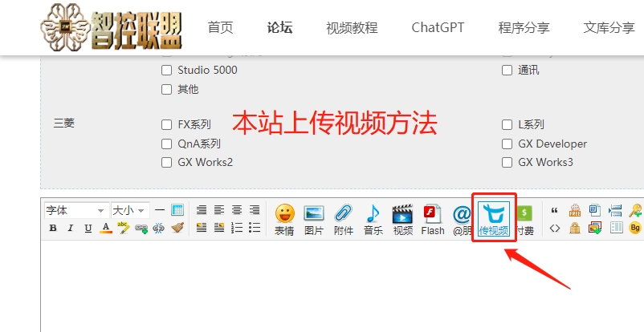
Task: Apply italic formatting with the I icon
Action: [x=70, y=228]
